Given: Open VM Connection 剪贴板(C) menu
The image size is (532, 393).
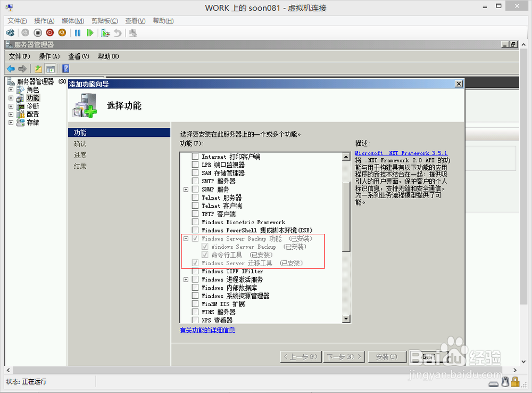Looking at the screenshot, I should 104,21.
